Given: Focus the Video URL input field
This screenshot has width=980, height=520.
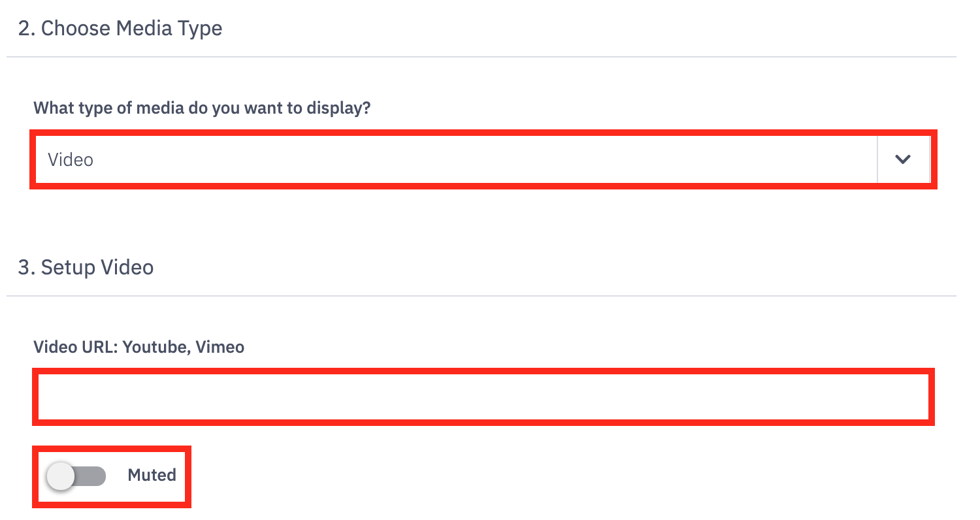Looking at the screenshot, I should tap(483, 397).
